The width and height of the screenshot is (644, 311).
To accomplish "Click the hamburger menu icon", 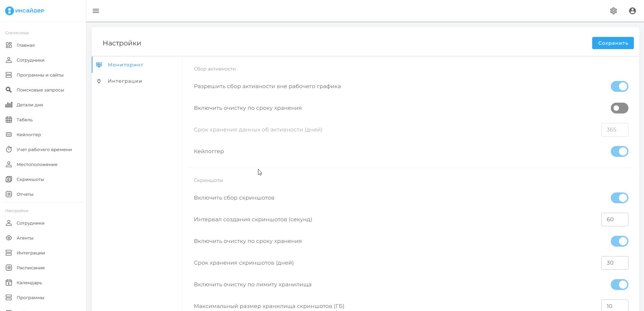I will coord(96,11).
